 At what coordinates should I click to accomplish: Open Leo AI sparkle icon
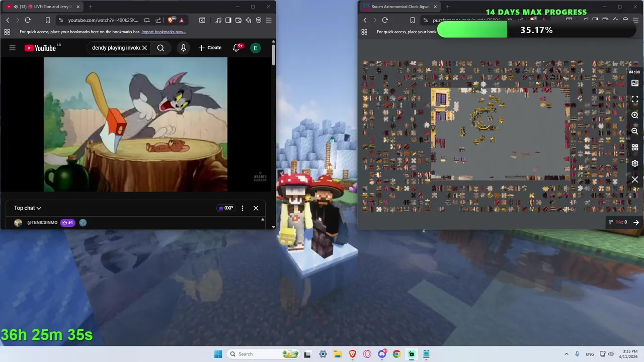tap(249, 20)
